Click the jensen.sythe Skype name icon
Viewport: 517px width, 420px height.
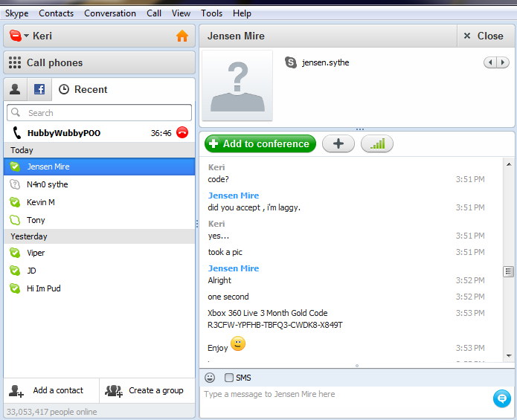click(290, 62)
